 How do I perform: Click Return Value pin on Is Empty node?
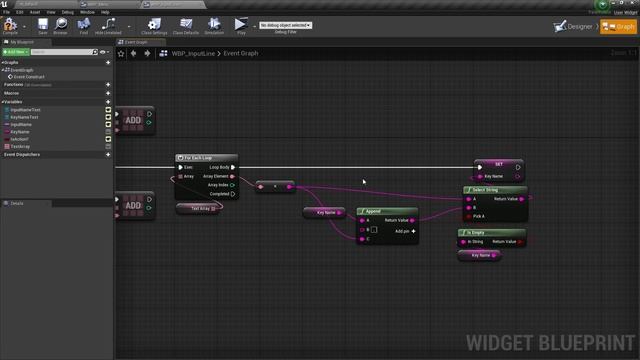click(520, 242)
